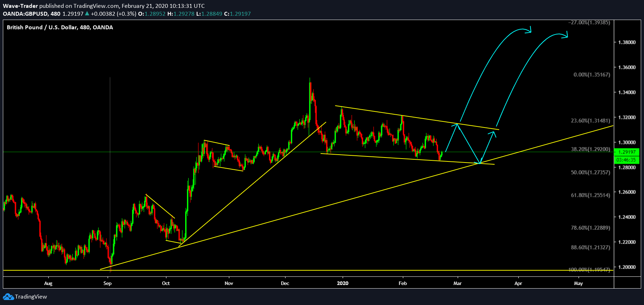The width and height of the screenshot is (644, 305).
Task: Click the 1.32000 price axis label
Action: pyautogui.click(x=627, y=117)
